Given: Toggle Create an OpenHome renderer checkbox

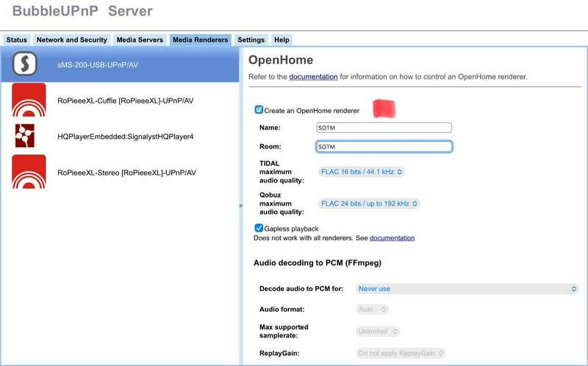Looking at the screenshot, I should tap(259, 110).
